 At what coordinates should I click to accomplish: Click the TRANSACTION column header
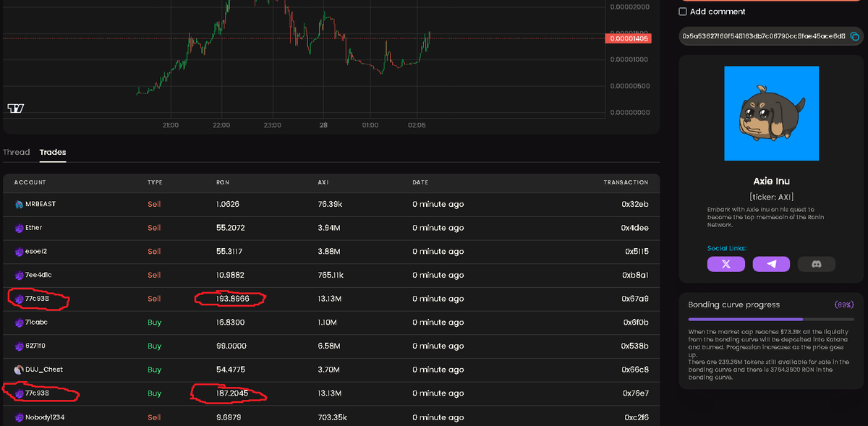(626, 182)
